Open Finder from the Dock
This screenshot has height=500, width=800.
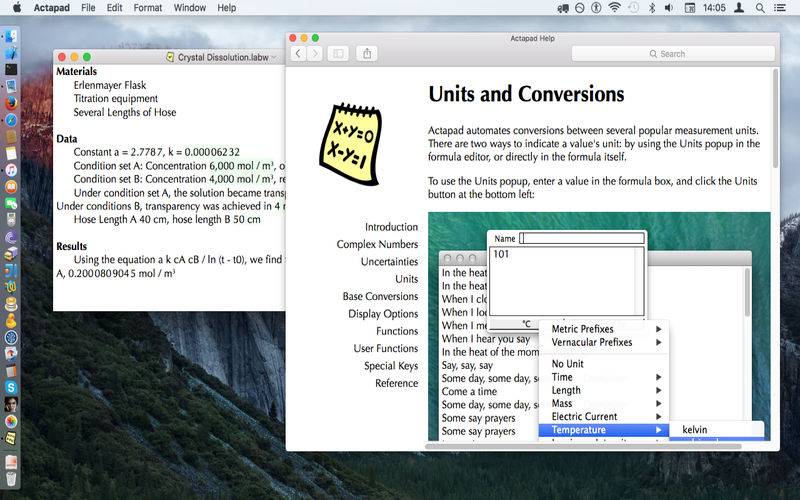[11, 36]
